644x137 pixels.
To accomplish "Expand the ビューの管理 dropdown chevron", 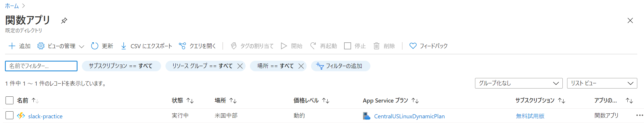I will 82,46.
